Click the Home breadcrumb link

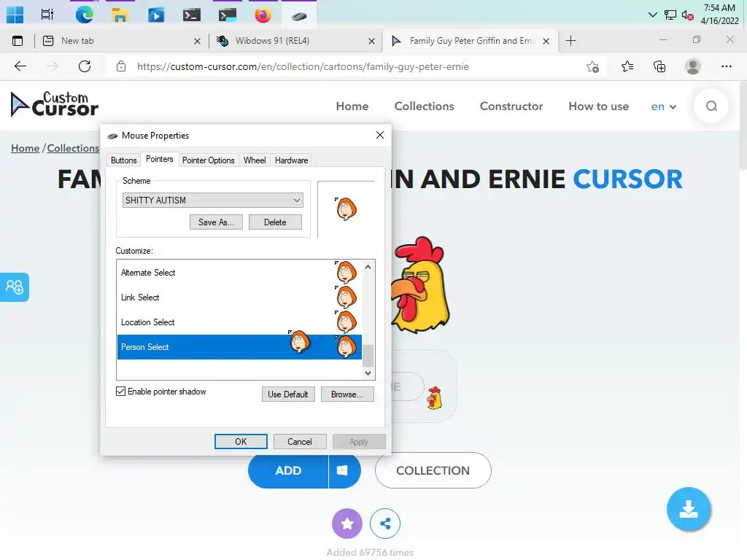point(26,148)
